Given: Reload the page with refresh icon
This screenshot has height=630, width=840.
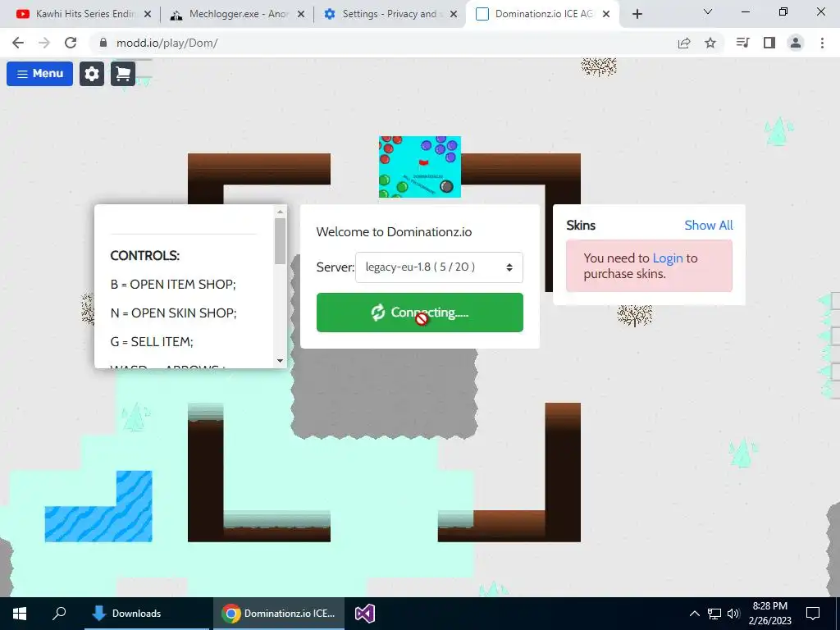Looking at the screenshot, I should (x=71, y=43).
